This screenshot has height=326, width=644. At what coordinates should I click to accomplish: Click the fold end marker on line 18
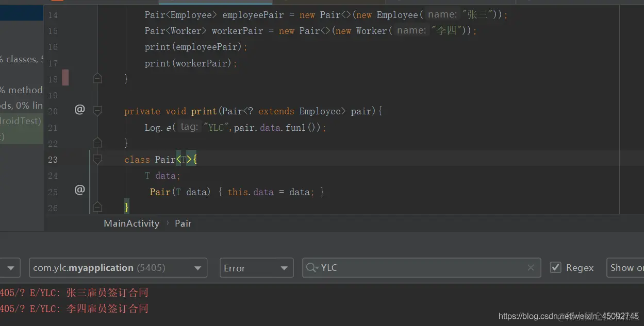pos(97,79)
